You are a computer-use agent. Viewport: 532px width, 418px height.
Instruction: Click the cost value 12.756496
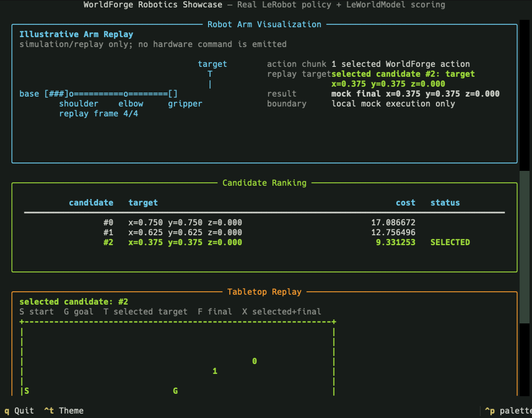[393, 232]
